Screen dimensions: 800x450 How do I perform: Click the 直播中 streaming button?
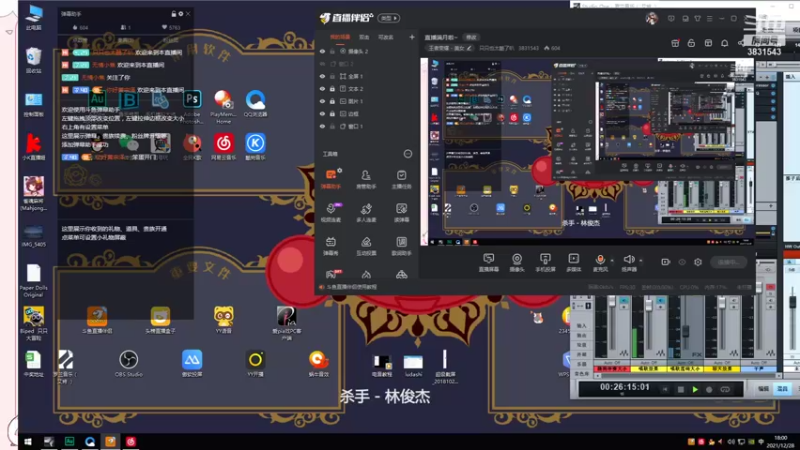(x=729, y=262)
